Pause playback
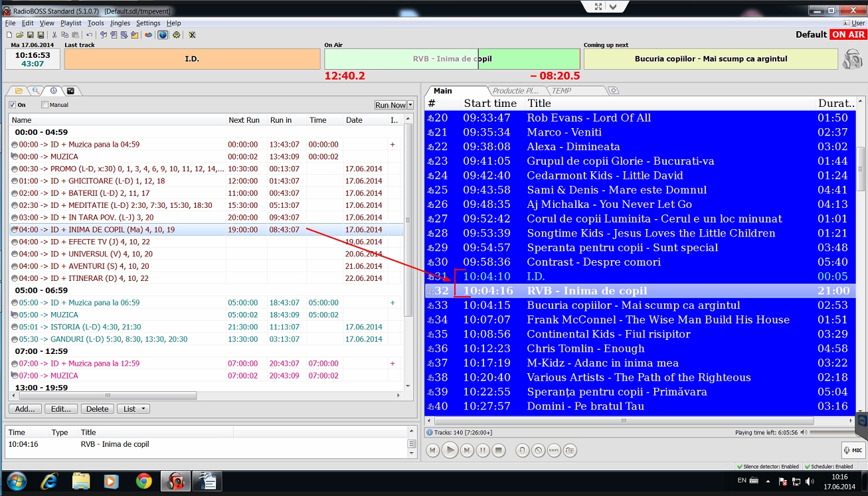The width and height of the screenshot is (868, 496). [x=483, y=450]
